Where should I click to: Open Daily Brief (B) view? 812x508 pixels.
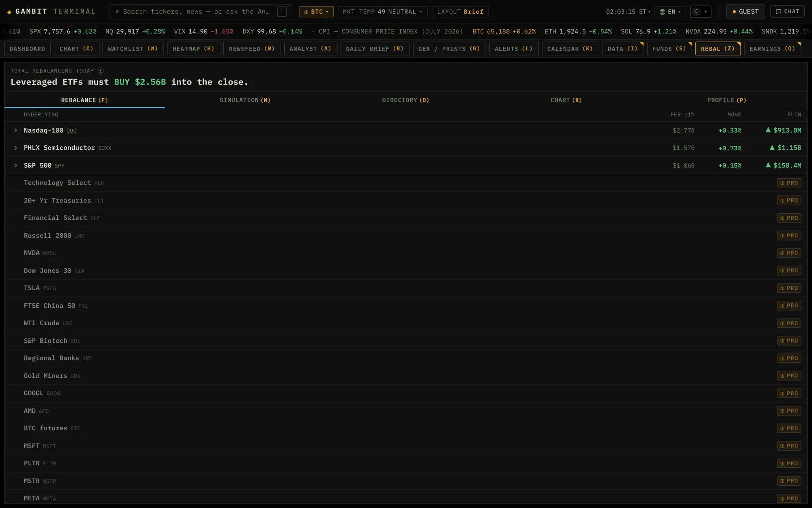(375, 49)
